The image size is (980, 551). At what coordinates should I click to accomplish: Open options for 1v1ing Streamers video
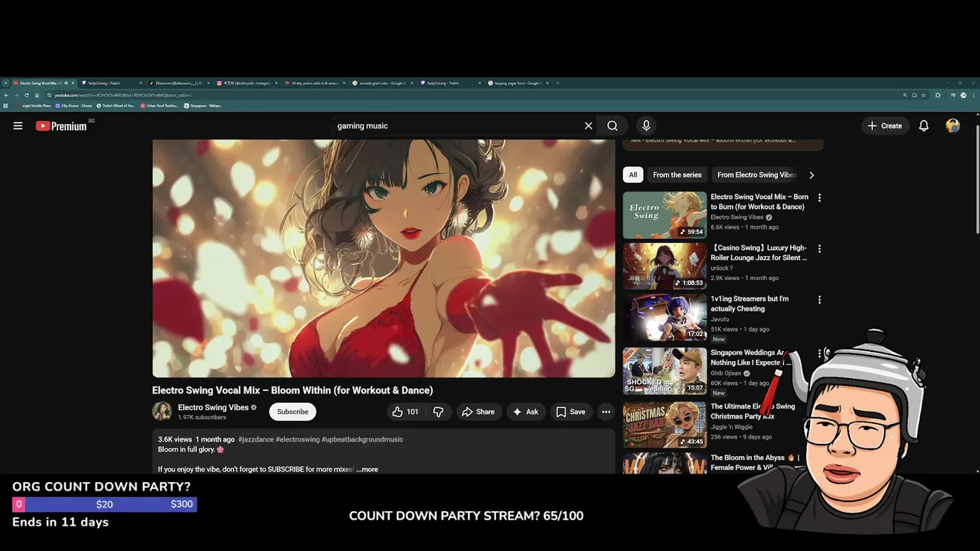(819, 300)
